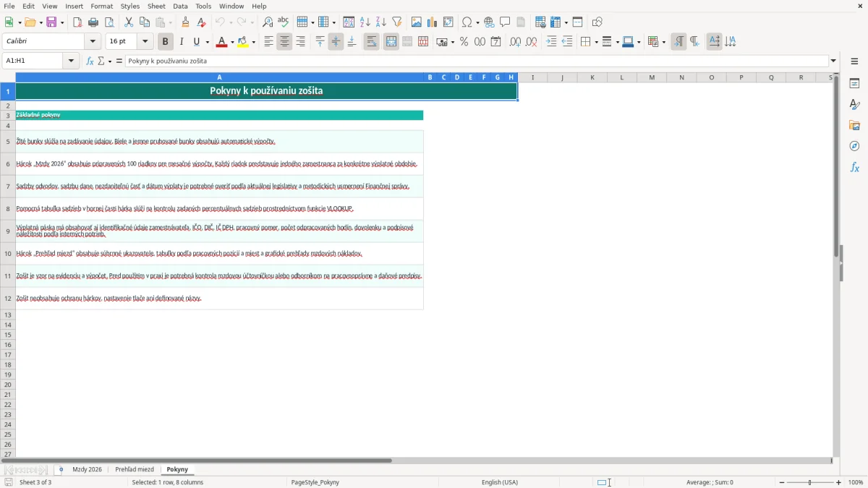Screen dimensions: 868x488
Task: Click the English (USA) language status
Action: 500,482
